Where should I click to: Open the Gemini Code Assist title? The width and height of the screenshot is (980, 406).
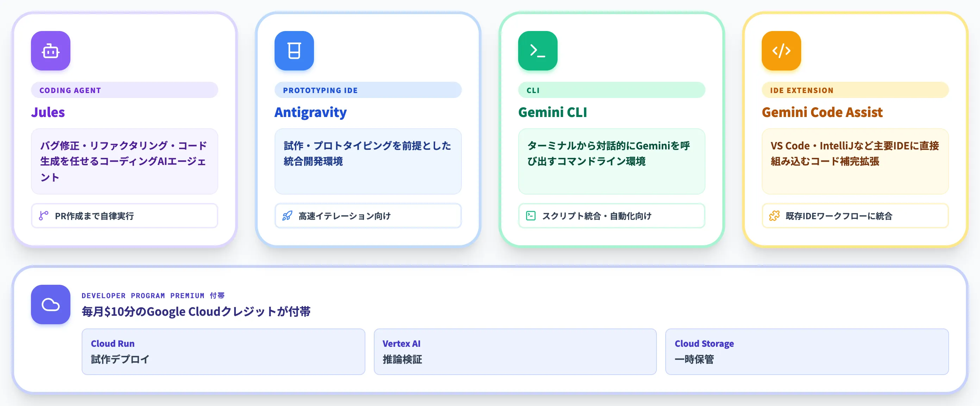pos(822,112)
